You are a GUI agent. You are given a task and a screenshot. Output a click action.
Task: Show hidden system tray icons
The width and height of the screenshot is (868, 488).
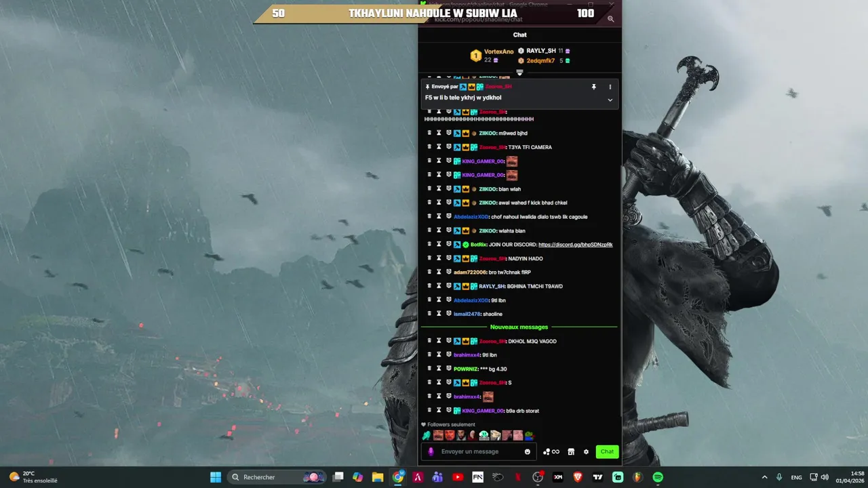click(x=765, y=477)
